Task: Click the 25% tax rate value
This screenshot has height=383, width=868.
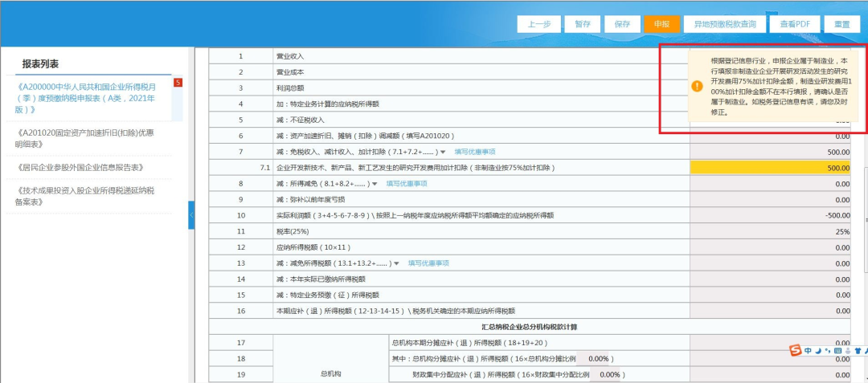Action: [843, 231]
